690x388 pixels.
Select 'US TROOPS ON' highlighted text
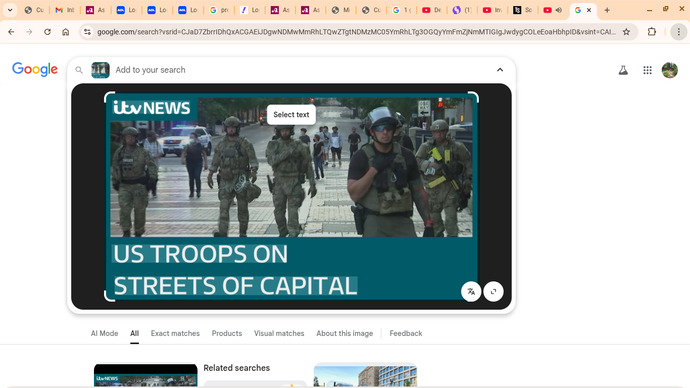pos(201,254)
